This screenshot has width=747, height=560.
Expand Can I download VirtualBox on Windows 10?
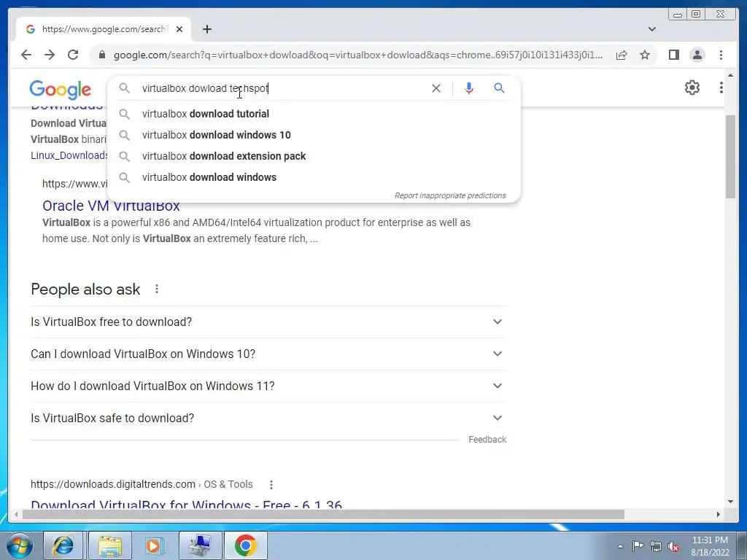coord(268,354)
